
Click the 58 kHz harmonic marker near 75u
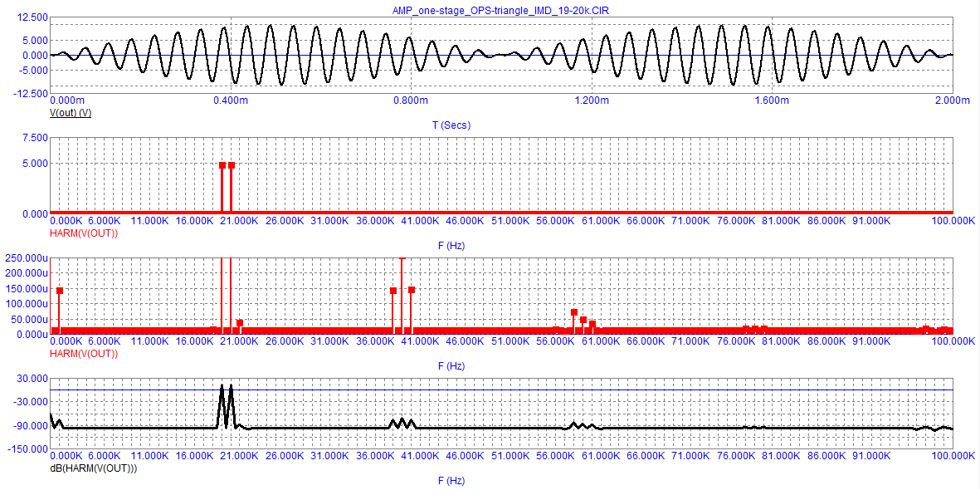click(x=573, y=312)
